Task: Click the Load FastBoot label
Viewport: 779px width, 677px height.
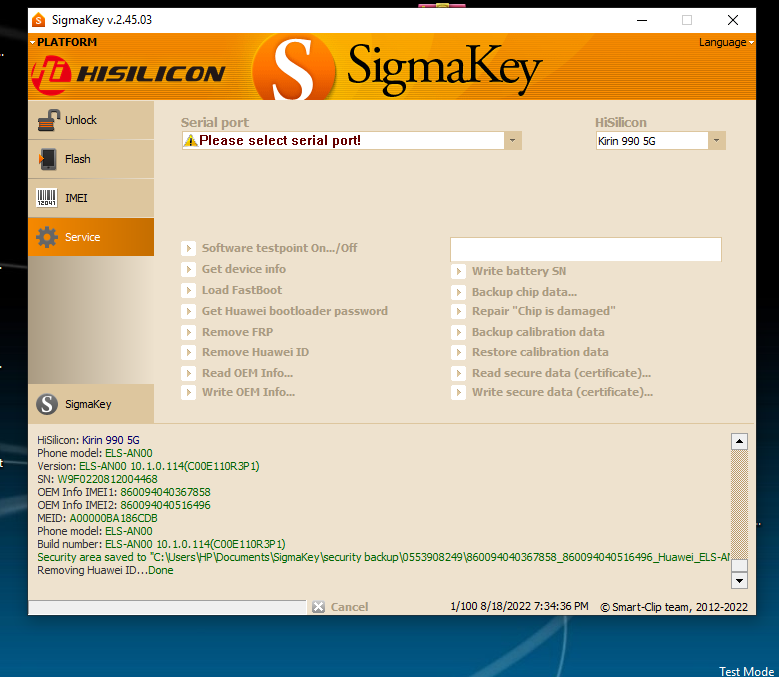Action: tap(242, 290)
